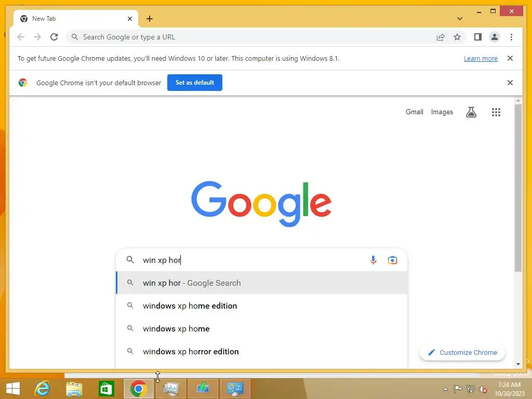Click the Set as default button
Viewport: 532px width, 399px height.
[195, 83]
